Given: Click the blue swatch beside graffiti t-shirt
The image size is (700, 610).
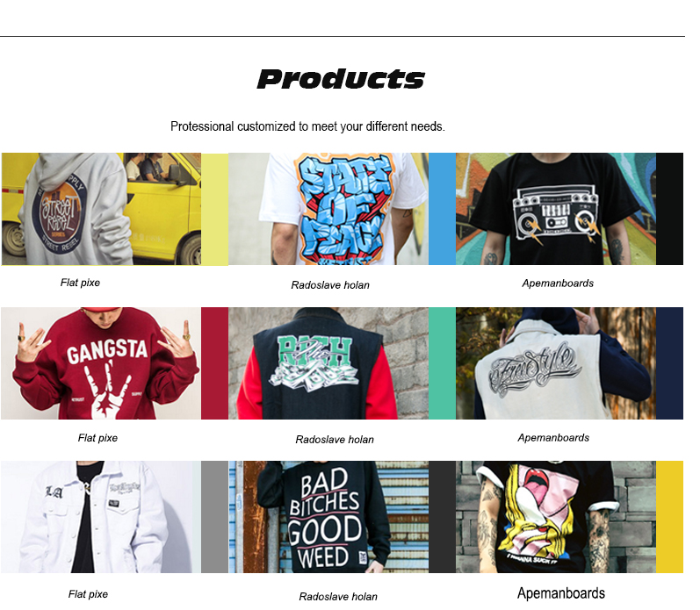Looking at the screenshot, I should [442, 209].
